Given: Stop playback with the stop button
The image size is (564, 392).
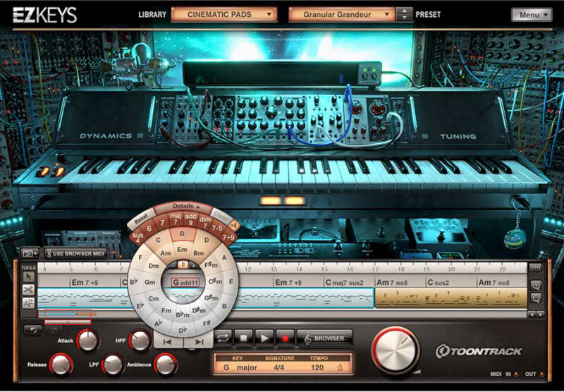Looking at the screenshot, I should coord(243,338).
